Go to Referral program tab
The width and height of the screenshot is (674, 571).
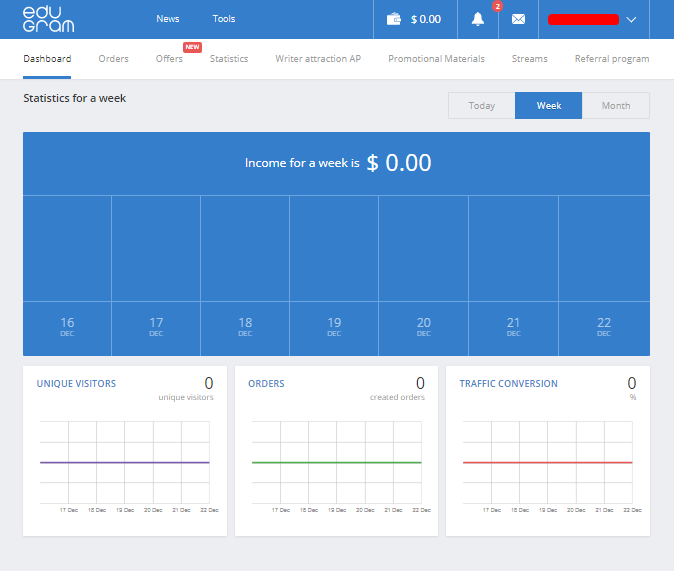pos(612,59)
